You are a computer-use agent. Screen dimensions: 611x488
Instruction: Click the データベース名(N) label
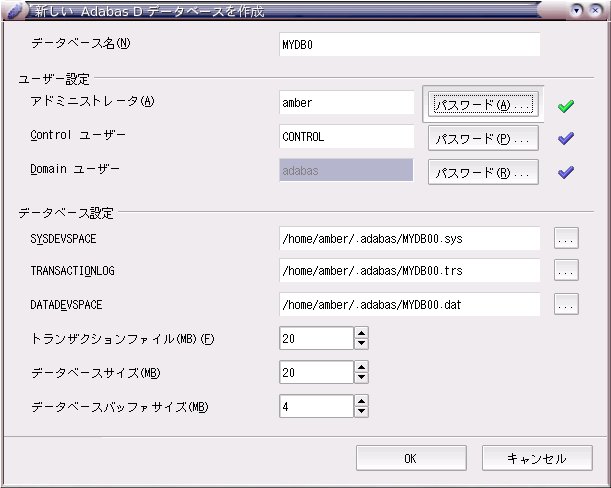(x=81, y=43)
